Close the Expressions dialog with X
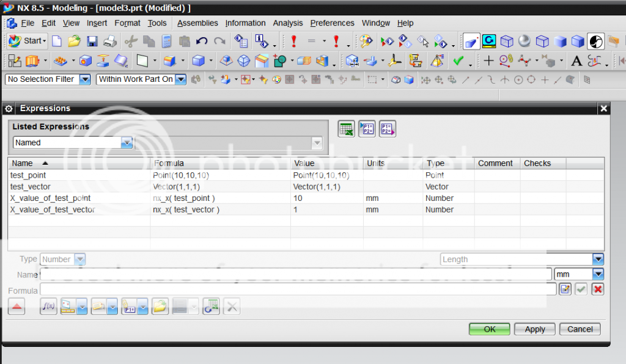The width and height of the screenshot is (626, 364). point(603,109)
